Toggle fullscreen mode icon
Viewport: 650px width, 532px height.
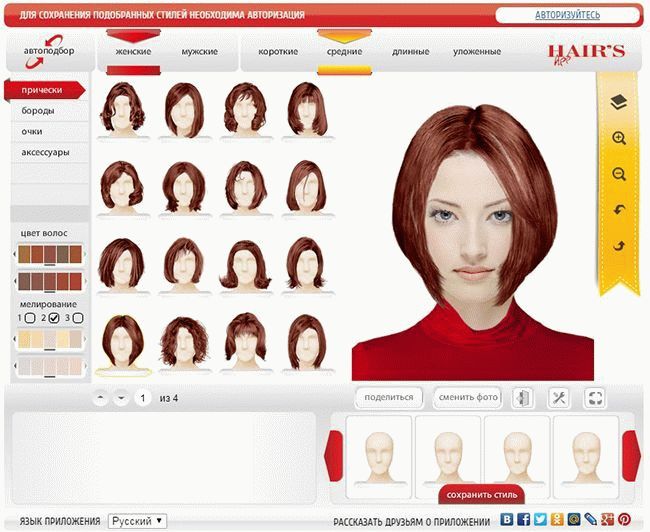click(595, 398)
